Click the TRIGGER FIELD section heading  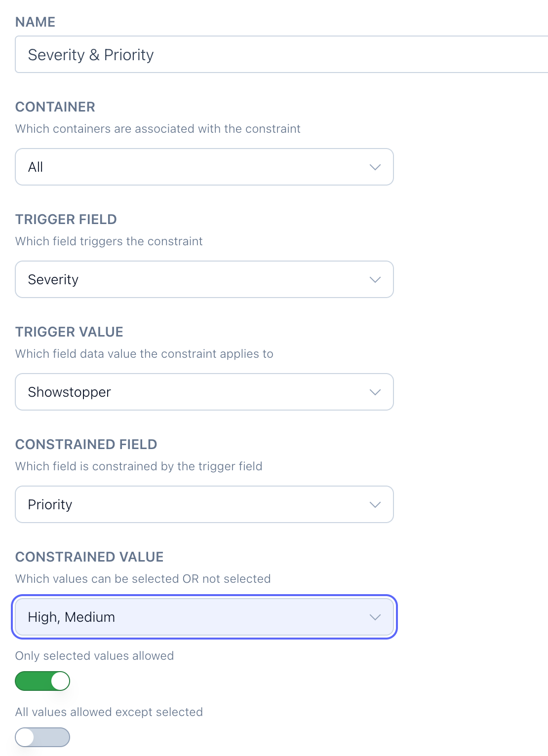[x=66, y=220]
